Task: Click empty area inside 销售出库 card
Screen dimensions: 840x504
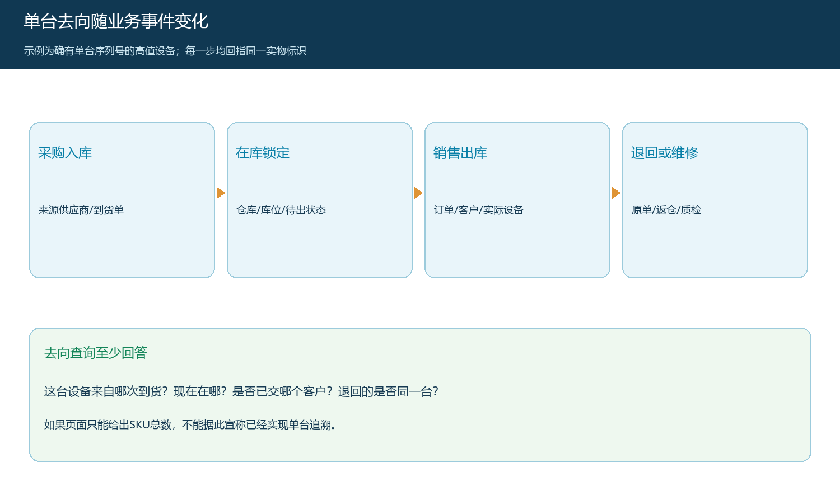Action: point(517,249)
